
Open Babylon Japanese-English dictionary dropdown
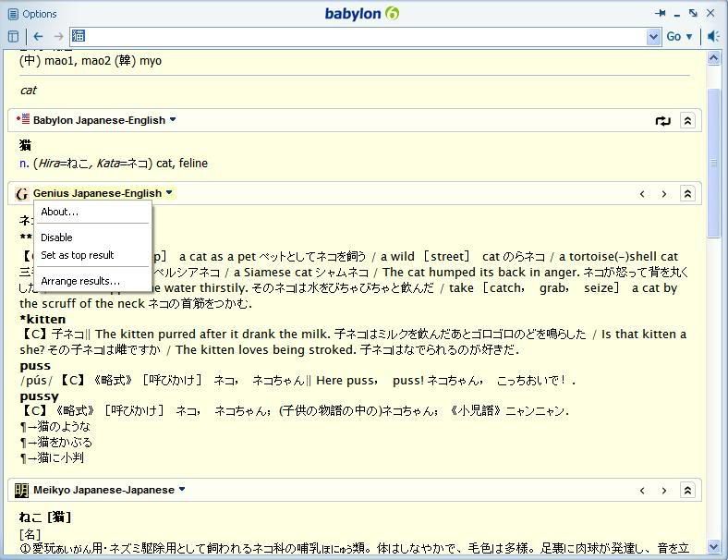(x=173, y=119)
